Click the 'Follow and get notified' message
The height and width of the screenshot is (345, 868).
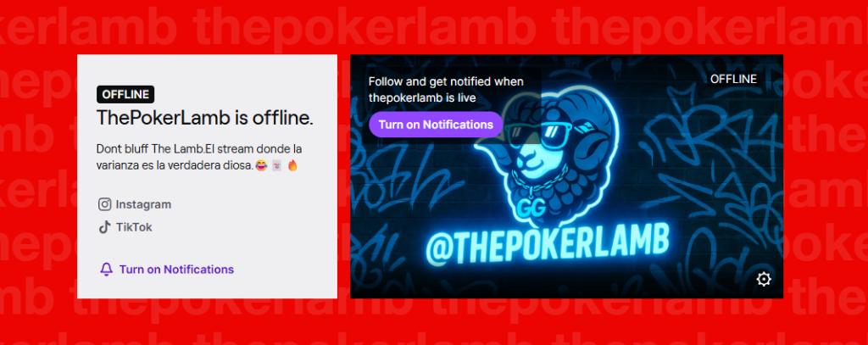coord(446,90)
